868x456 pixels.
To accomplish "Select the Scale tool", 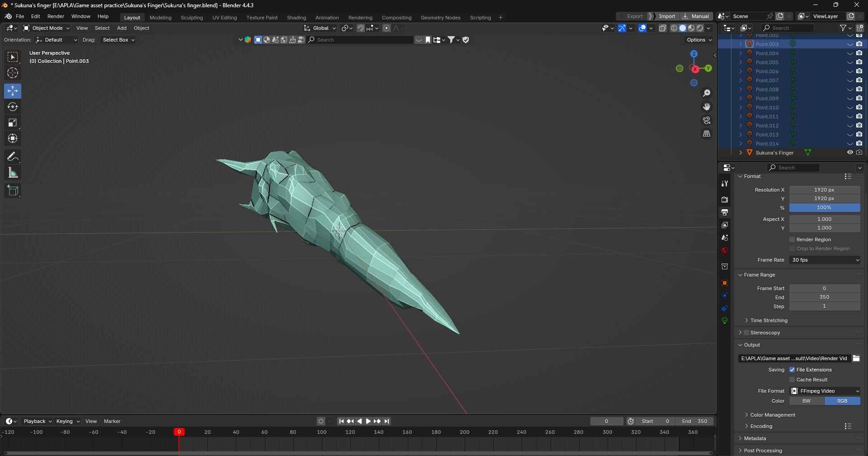I will 13,122.
